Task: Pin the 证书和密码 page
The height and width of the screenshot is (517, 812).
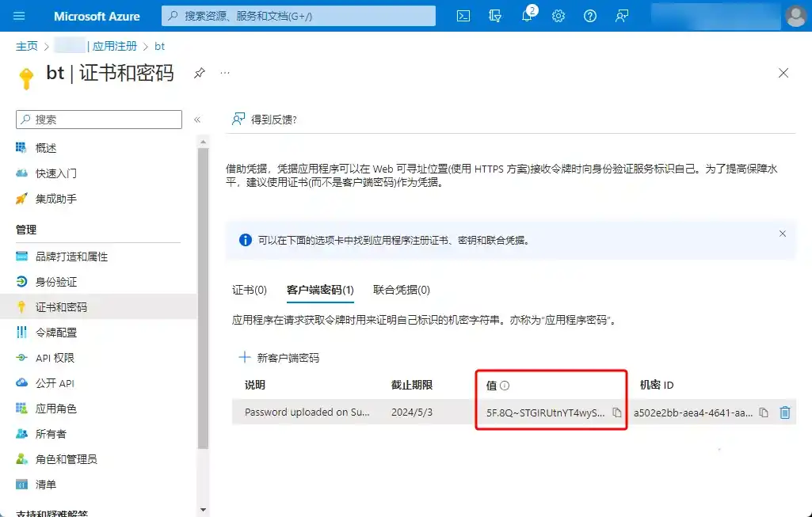Action: [x=200, y=73]
